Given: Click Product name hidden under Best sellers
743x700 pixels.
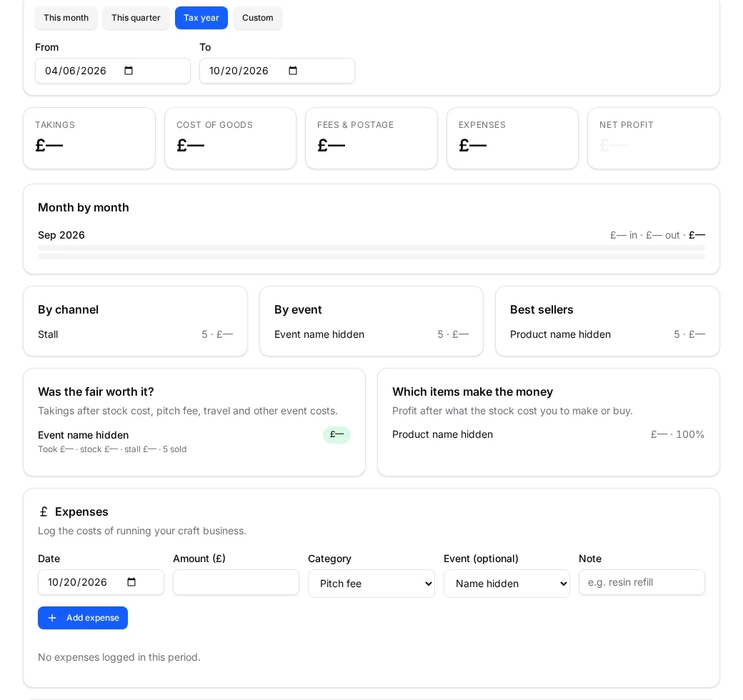Looking at the screenshot, I should (x=561, y=334).
